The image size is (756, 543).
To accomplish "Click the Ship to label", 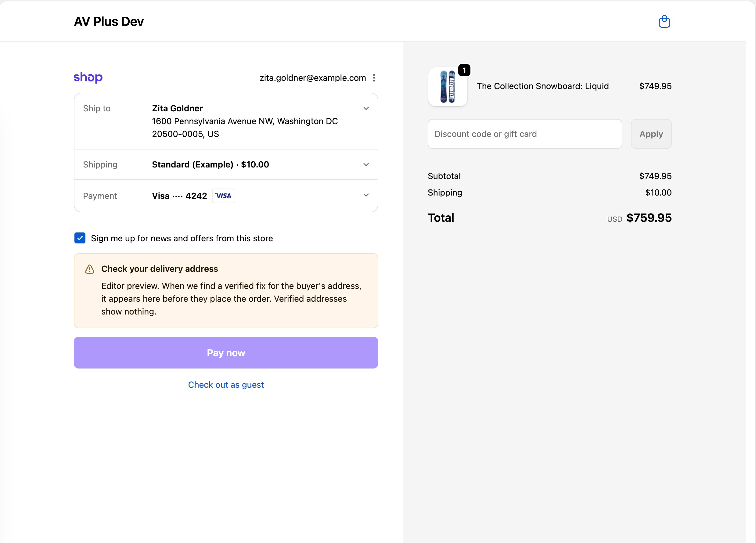I will tap(97, 108).
